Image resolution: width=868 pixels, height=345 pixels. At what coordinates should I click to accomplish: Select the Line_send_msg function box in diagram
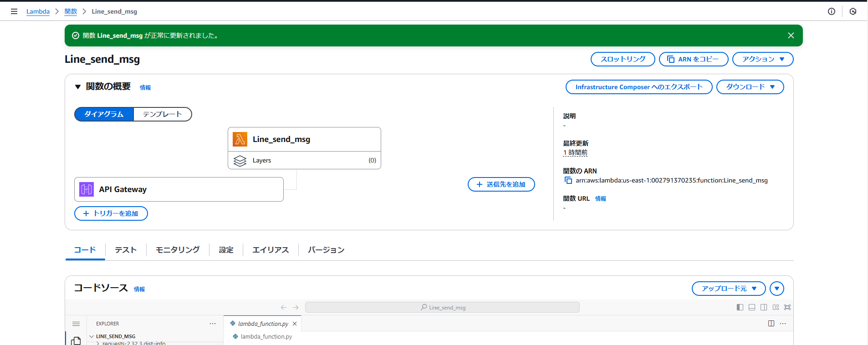coord(304,139)
